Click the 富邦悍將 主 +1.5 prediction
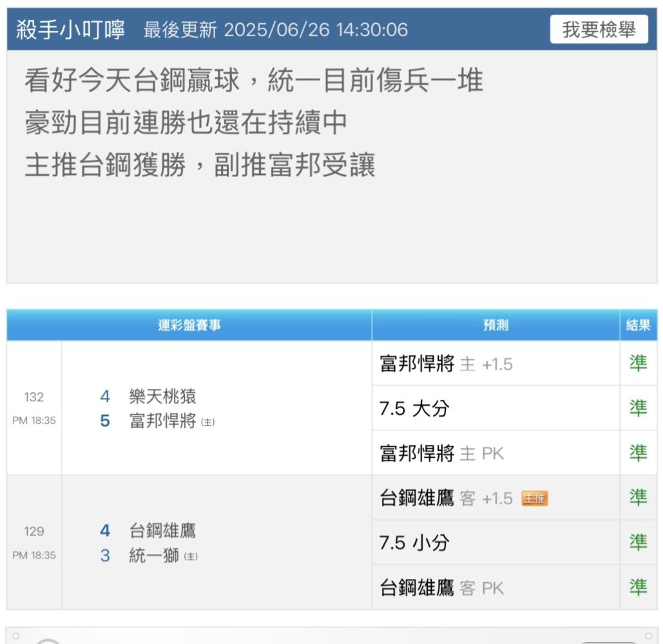 pos(446,364)
